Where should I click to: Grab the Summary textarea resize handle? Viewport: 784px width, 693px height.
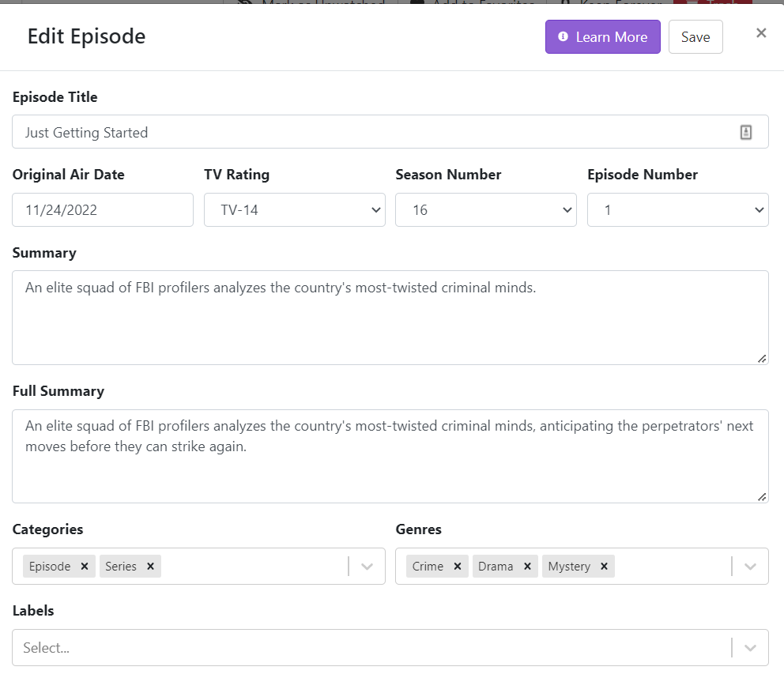click(762, 359)
